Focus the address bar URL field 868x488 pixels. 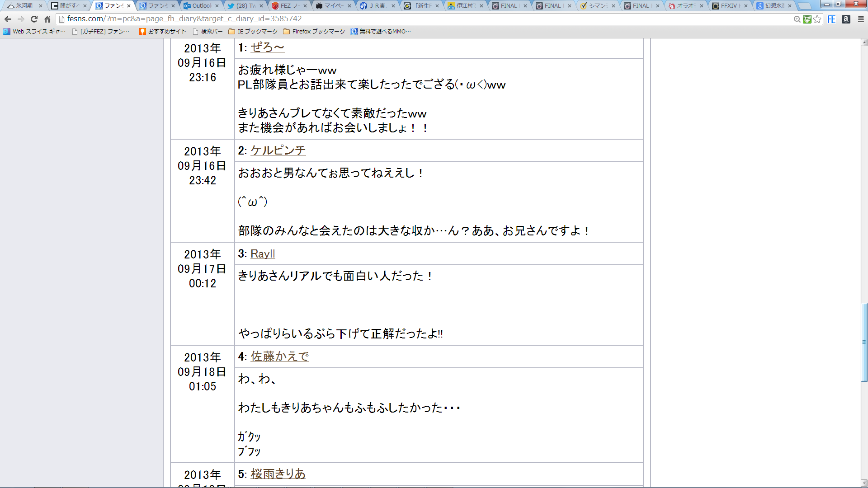[x=407, y=19]
